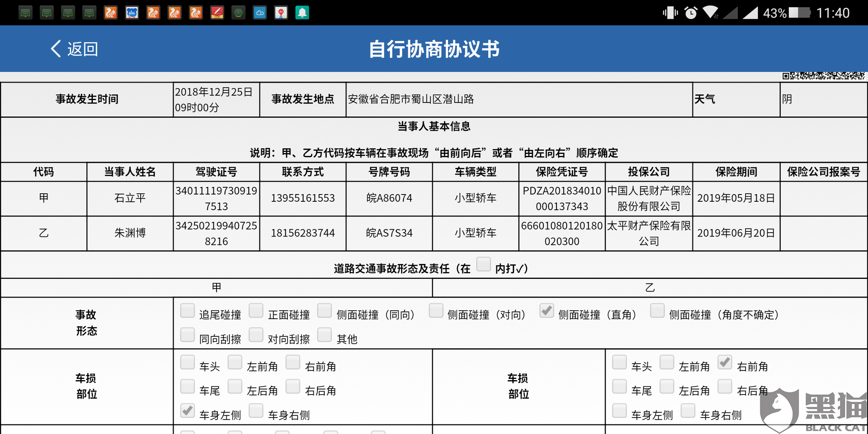Open the red pencil editor notification
The image size is (868, 434).
(217, 12)
